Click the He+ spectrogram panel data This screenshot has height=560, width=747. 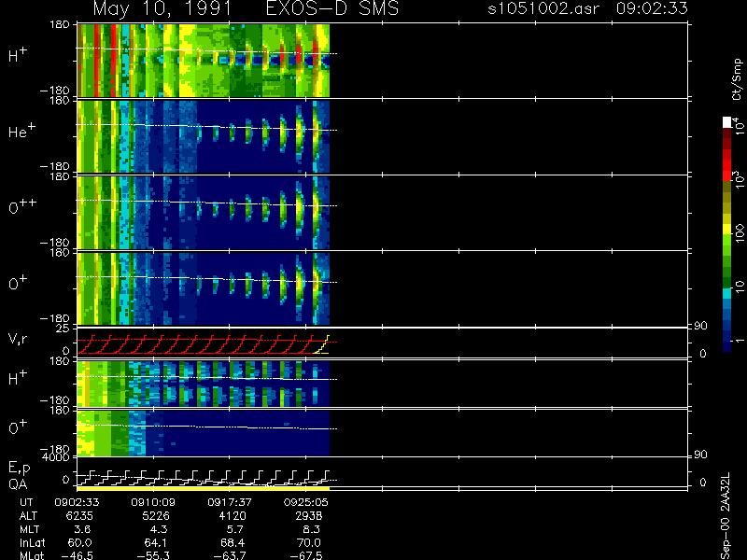click(203, 136)
